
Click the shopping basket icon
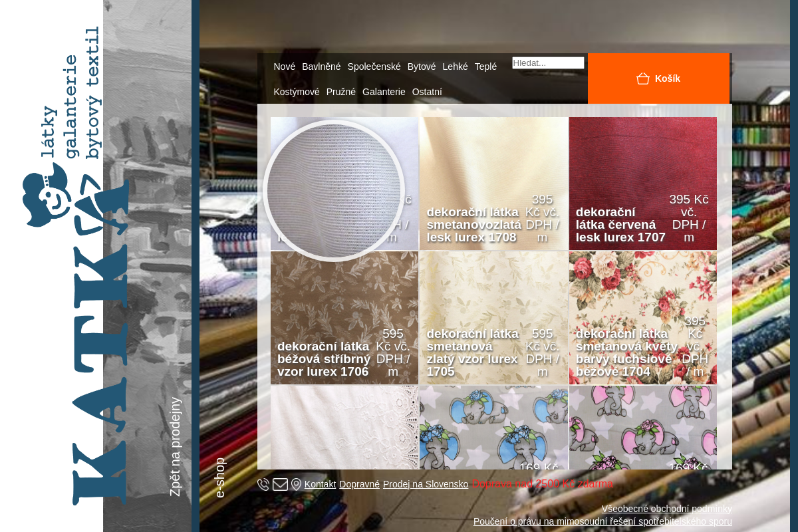[x=642, y=78]
